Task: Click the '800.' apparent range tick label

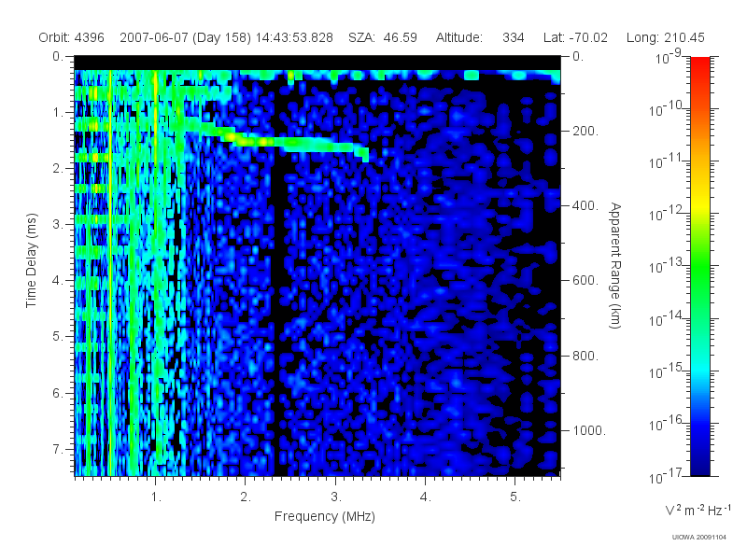Action: tap(585, 356)
